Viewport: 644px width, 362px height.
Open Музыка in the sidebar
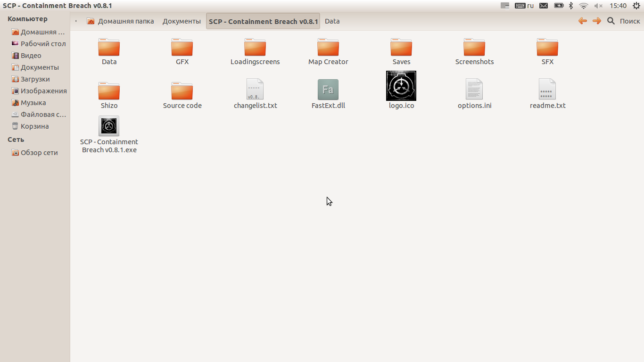[29, 103]
